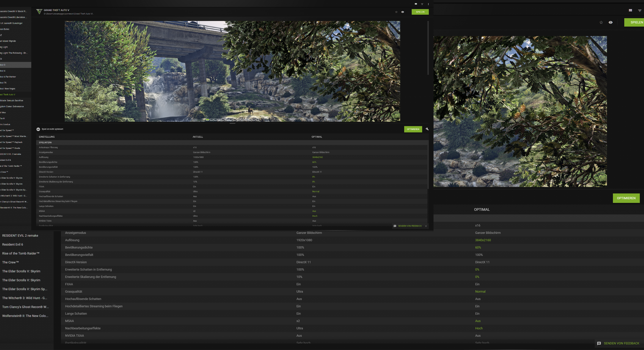Image resolution: width=644 pixels, height=350 pixels.
Task: Click the wrench custom settings icon
Action: [x=427, y=129]
